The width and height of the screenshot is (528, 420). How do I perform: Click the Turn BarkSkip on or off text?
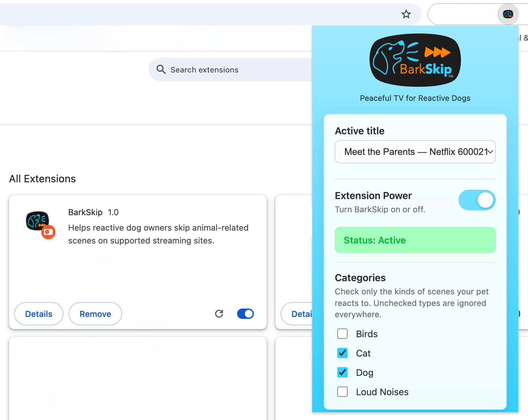click(380, 209)
